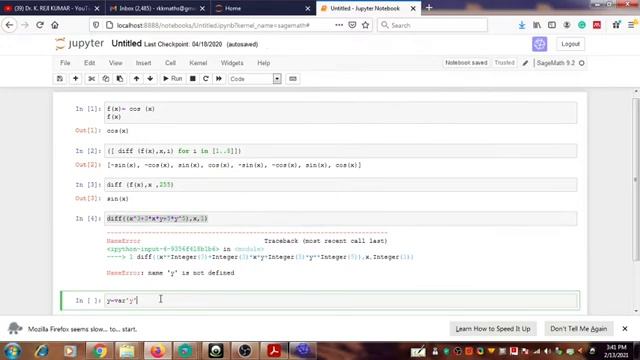Click into the active y=var('y') input cell

click(341, 301)
